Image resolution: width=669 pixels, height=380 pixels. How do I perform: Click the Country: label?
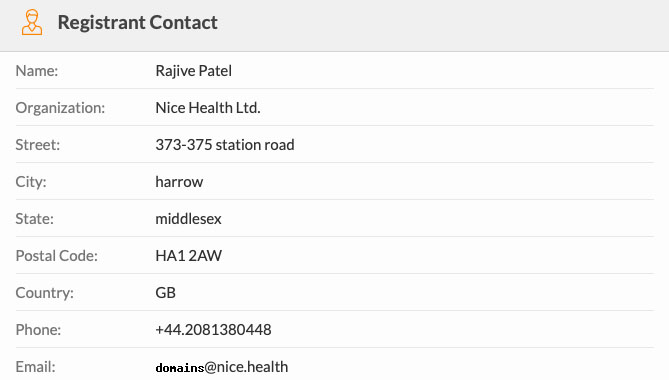click(44, 293)
